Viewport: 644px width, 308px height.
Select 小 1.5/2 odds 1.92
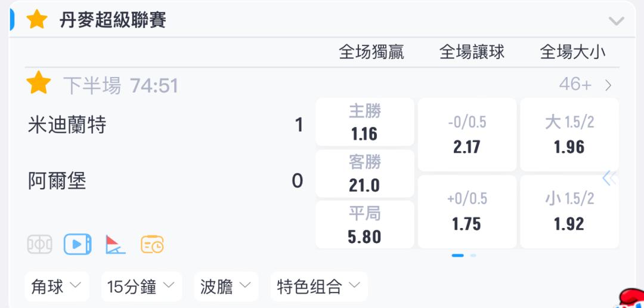point(569,212)
